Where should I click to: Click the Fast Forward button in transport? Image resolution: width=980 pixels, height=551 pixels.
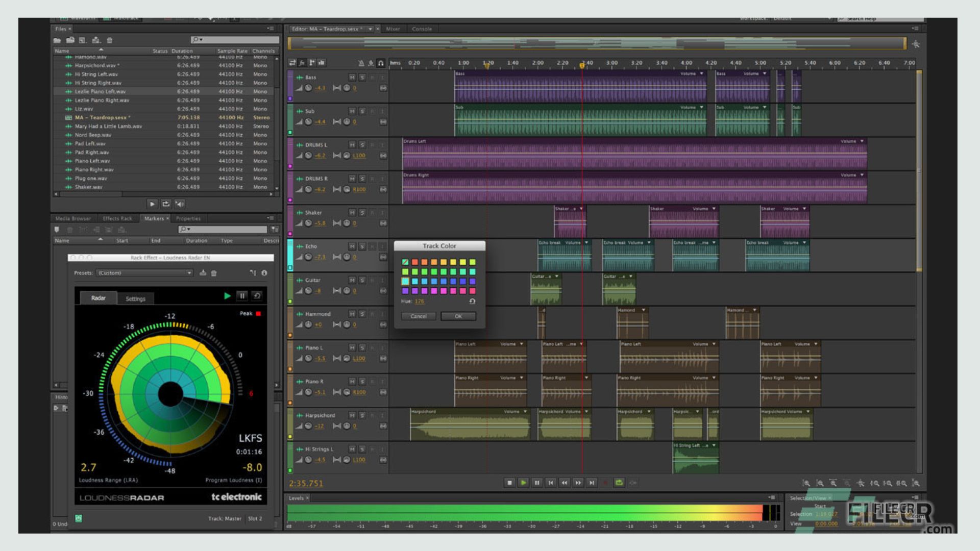coord(578,483)
